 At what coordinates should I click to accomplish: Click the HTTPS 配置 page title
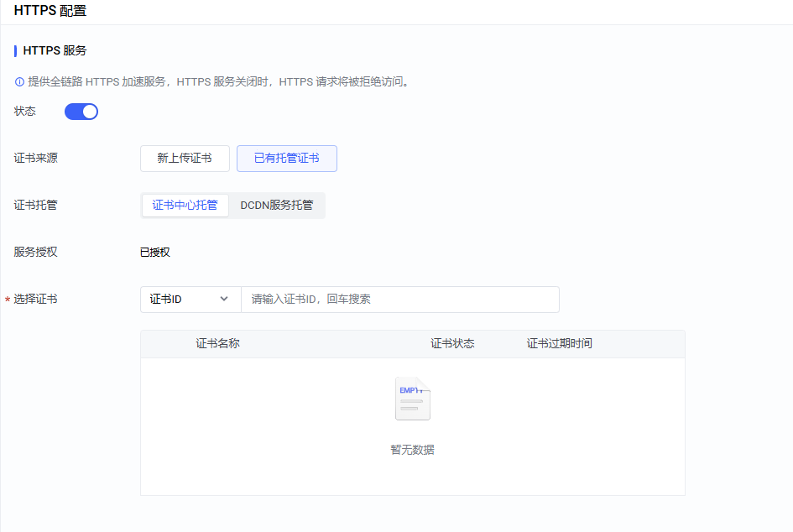tap(50, 12)
